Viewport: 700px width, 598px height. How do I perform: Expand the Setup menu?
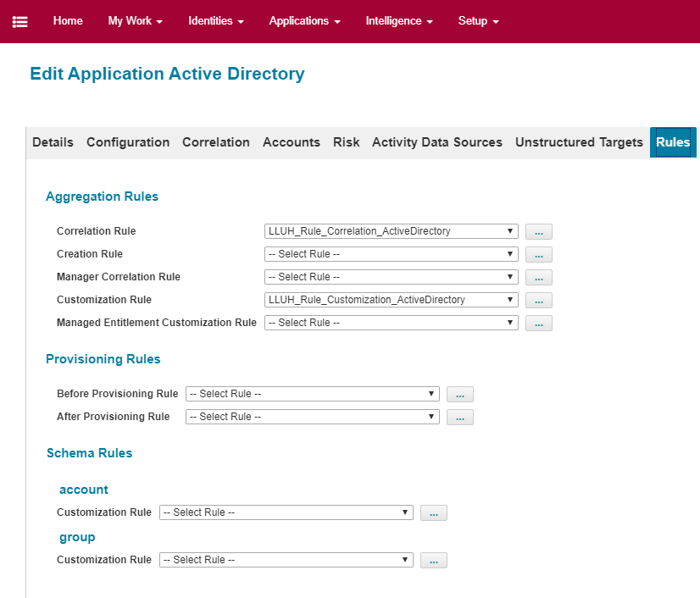[x=478, y=21]
